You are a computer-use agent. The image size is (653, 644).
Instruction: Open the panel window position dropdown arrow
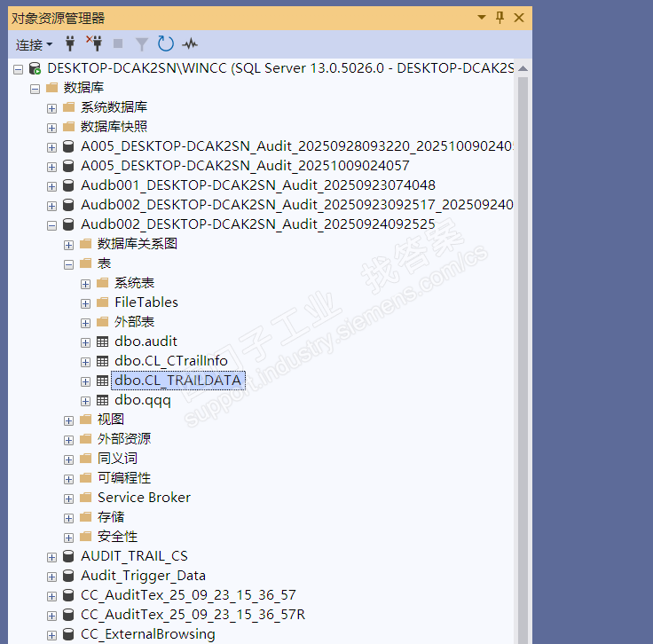[x=482, y=18]
